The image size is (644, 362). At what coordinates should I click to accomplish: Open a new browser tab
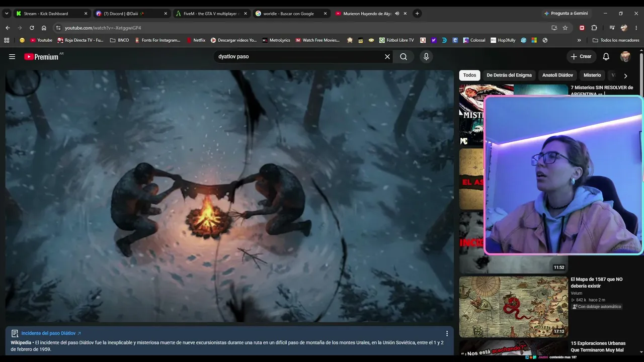pyautogui.click(x=417, y=14)
